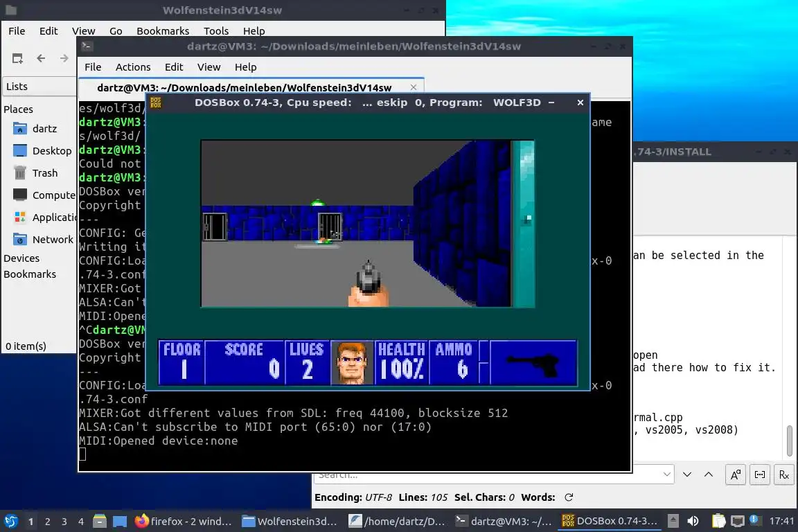Click Encoding: UTF-8 in editor status bar
The height and width of the screenshot is (532, 798).
(x=353, y=497)
